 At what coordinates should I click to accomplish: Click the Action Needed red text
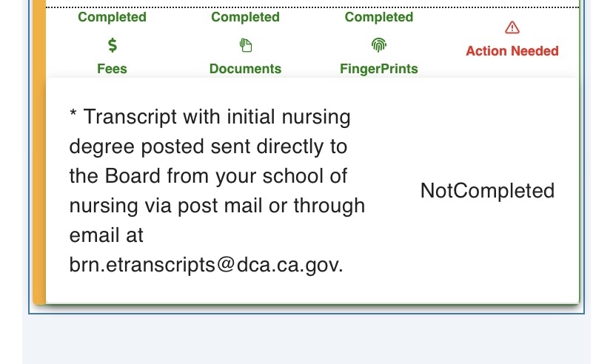(x=512, y=51)
